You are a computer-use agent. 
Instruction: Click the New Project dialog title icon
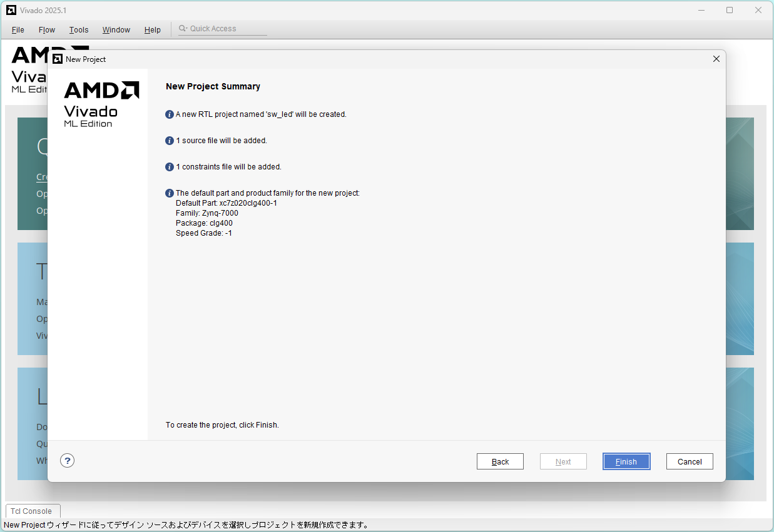pos(58,59)
